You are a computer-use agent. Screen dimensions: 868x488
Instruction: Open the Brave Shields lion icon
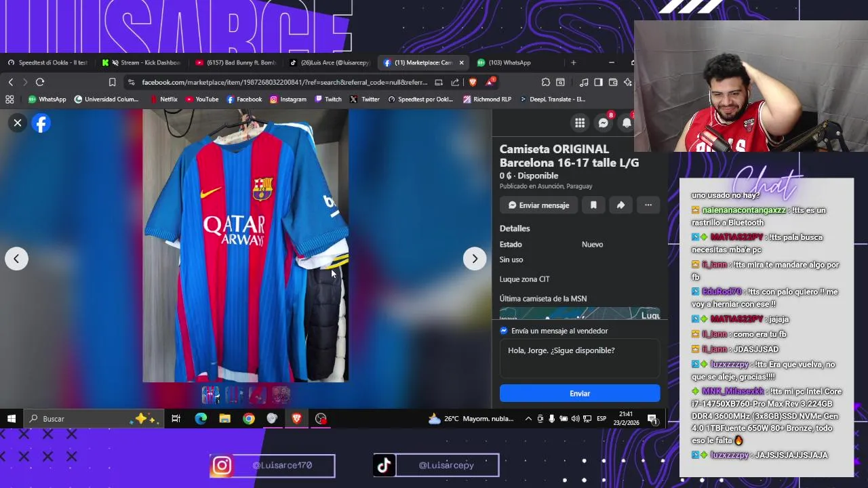(473, 82)
